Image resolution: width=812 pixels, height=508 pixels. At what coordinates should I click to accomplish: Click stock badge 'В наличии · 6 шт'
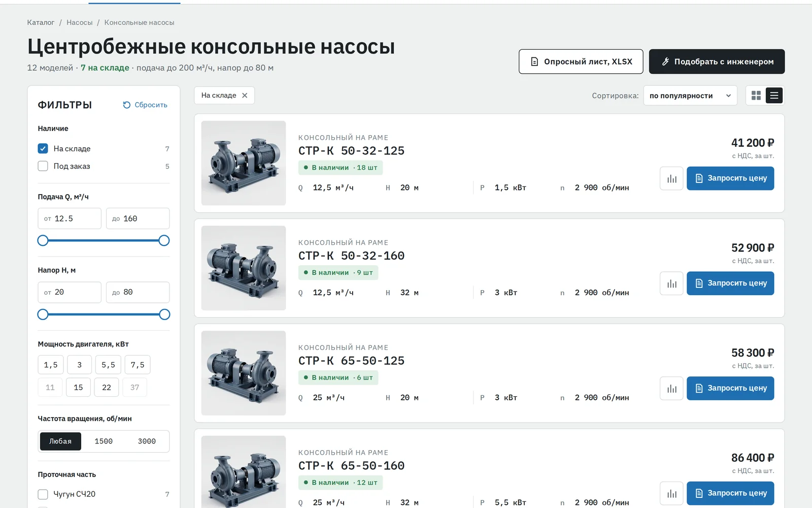338,377
